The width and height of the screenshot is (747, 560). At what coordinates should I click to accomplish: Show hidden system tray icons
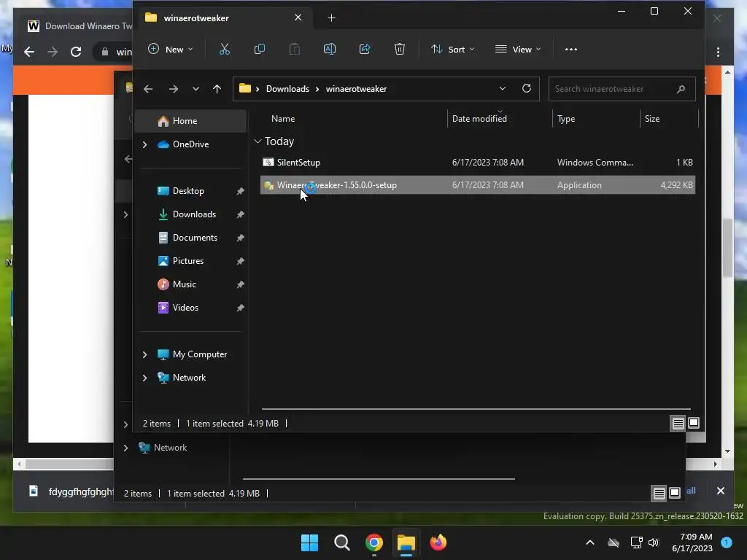[589, 542]
